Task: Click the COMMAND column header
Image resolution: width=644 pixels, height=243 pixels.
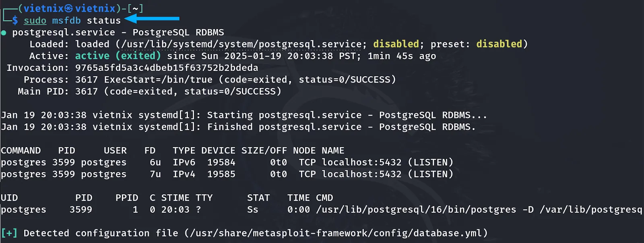Action: click(x=21, y=151)
